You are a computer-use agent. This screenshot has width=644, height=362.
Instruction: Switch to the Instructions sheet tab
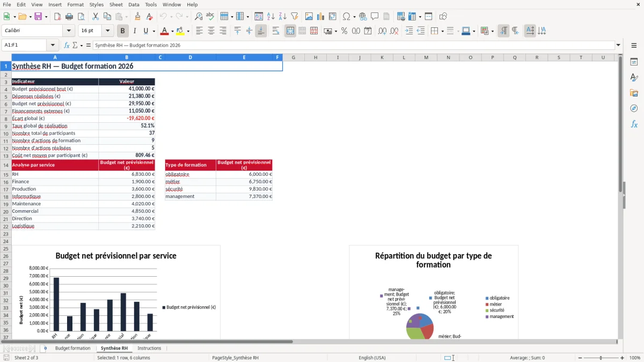tap(149, 348)
